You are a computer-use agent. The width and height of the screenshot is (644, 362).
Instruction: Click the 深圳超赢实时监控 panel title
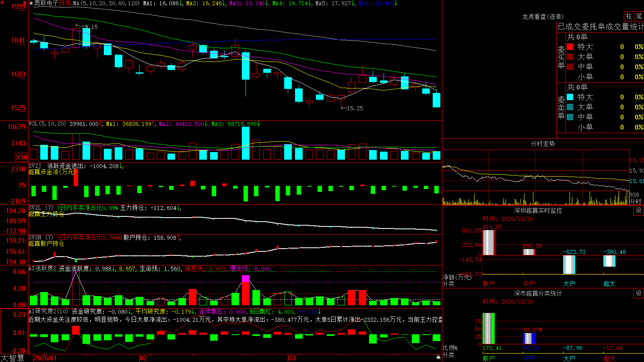538,210
